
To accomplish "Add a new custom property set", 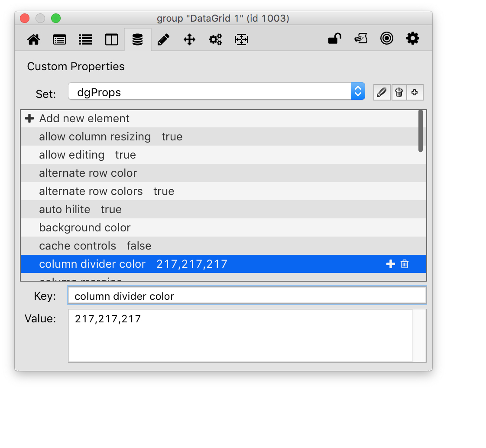I will [415, 92].
